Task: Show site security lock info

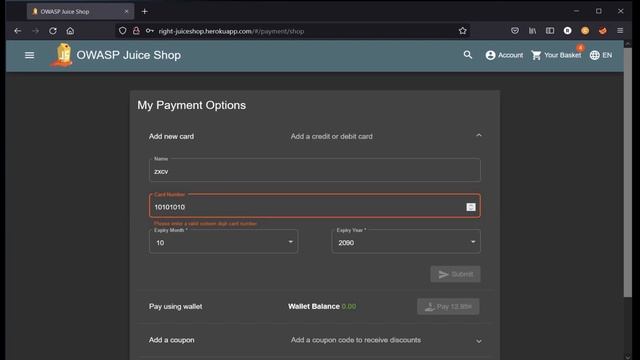Action: (x=136, y=31)
